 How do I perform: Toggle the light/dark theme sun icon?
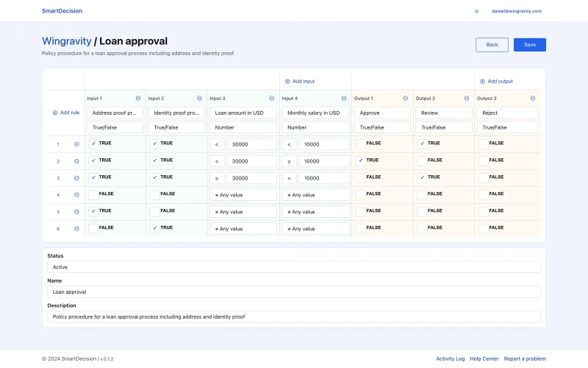pos(476,11)
